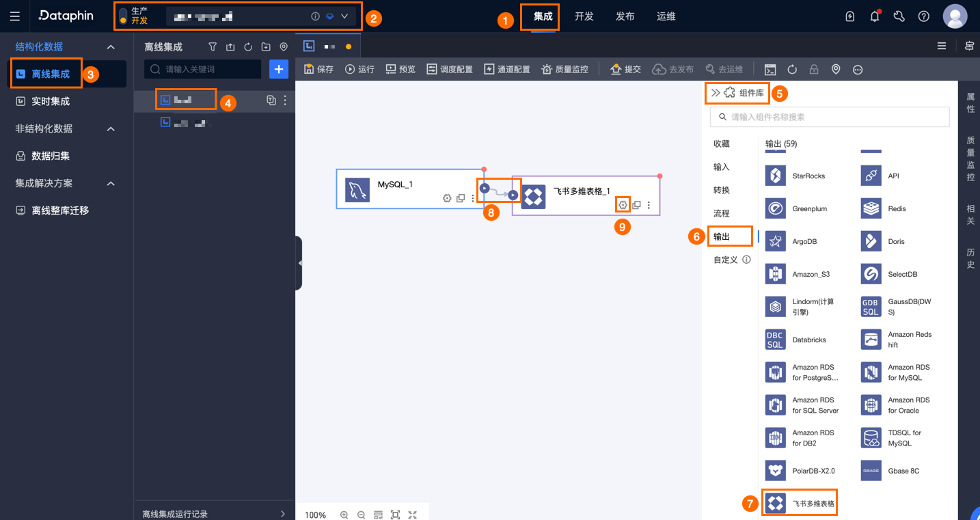Screen dimensions: 980x520
Task: Select the 收藏 component category
Action: tap(722, 143)
